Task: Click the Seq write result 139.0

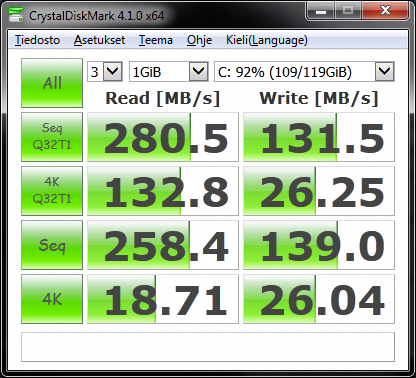Action: point(319,245)
